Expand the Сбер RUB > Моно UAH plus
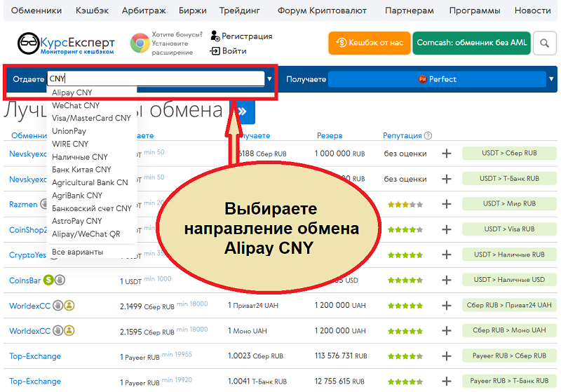The width and height of the screenshot is (561, 392). tap(446, 330)
